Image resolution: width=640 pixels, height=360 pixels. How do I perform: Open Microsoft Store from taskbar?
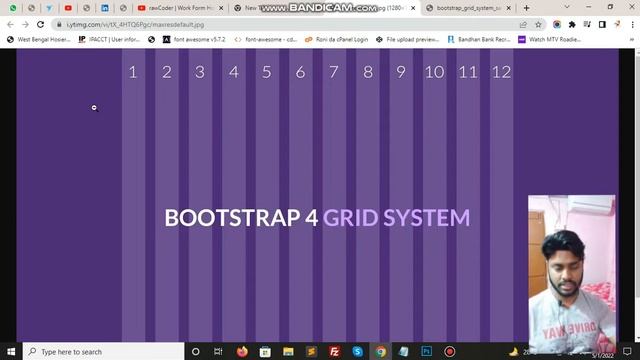[265, 351]
